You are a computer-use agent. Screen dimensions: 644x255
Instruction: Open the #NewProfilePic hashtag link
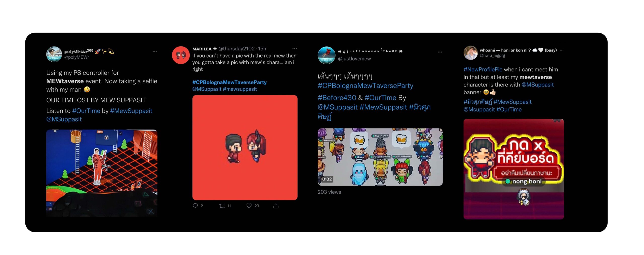tap(483, 69)
